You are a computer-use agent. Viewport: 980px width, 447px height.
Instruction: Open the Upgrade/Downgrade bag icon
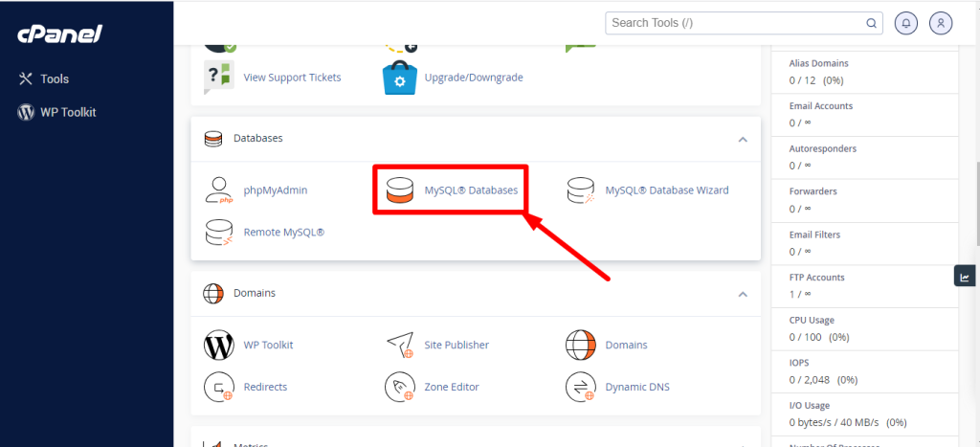point(400,78)
